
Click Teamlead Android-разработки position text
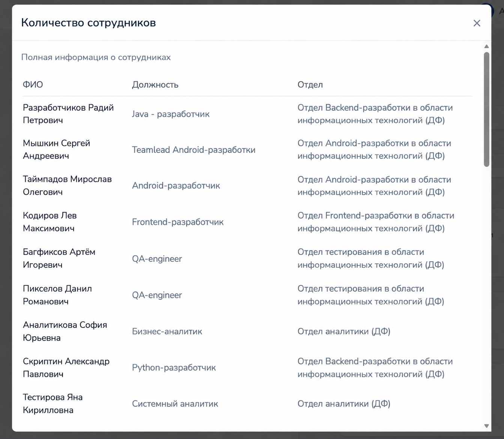pos(194,150)
